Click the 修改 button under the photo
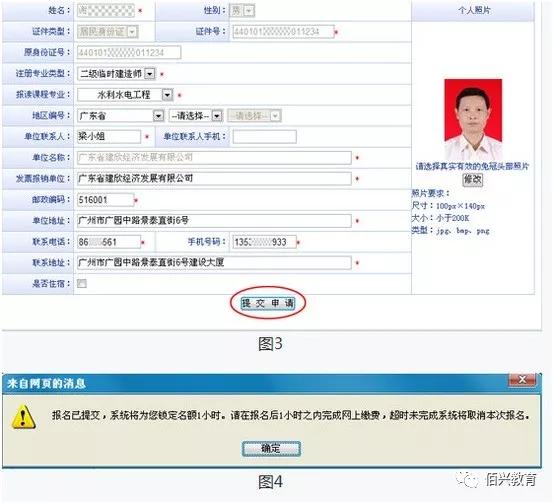The height and width of the screenshot is (504, 554). [x=472, y=180]
